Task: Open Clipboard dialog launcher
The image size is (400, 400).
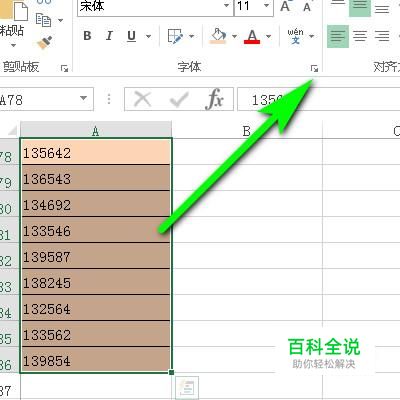Action: coord(64,69)
